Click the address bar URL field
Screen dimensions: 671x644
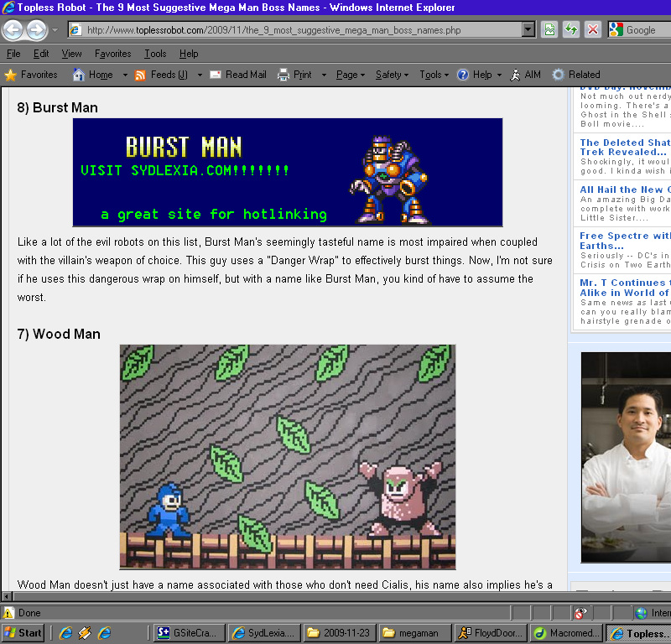(295, 30)
